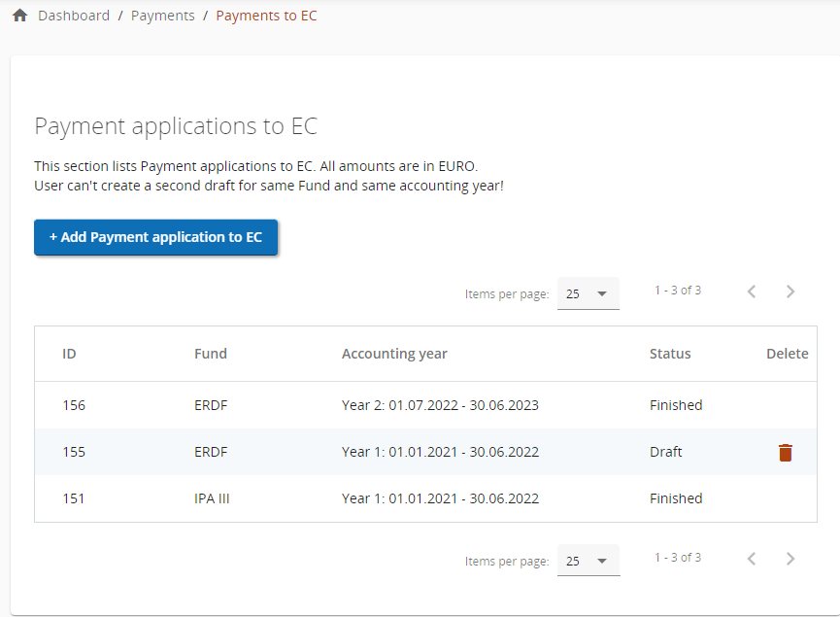Click the Accounting year column header
The image size is (840, 617).
click(394, 354)
